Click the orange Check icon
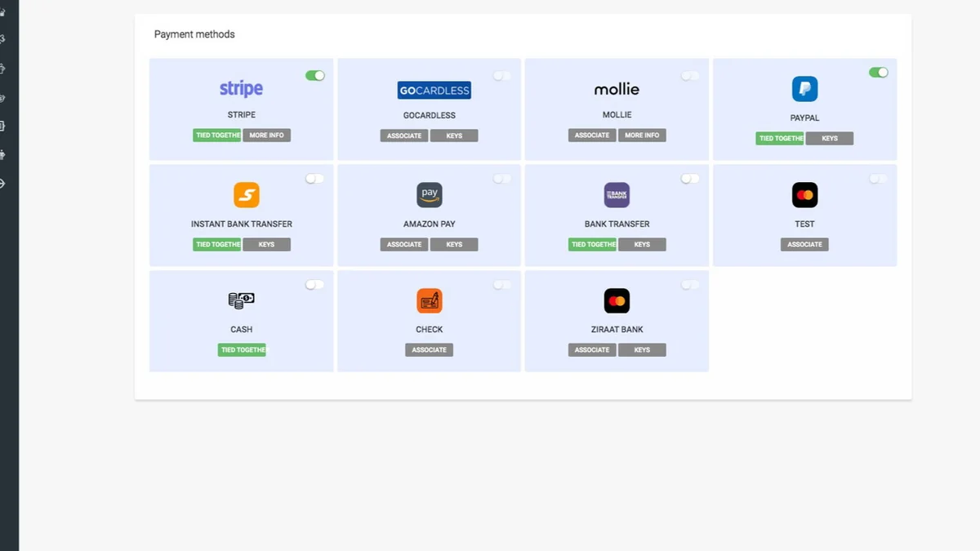Viewport: 980px width, 551px height. pyautogui.click(x=429, y=301)
